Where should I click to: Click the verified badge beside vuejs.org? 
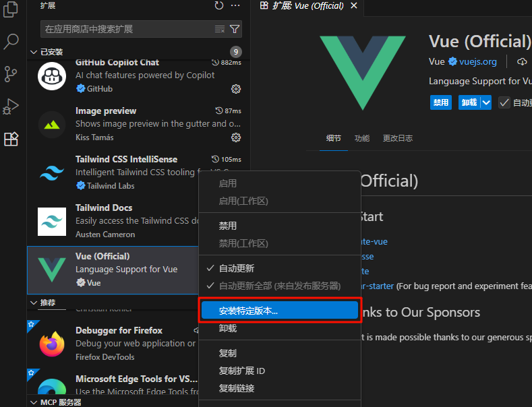pos(452,61)
